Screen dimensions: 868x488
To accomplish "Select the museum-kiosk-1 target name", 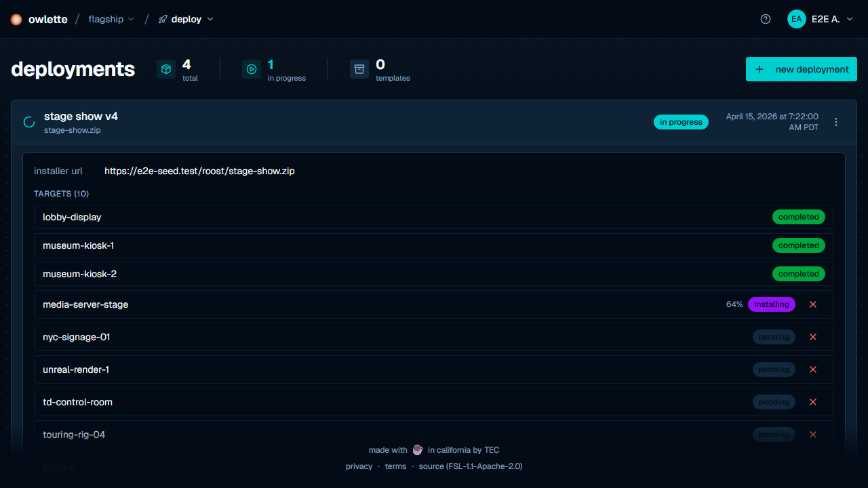I will [x=78, y=245].
